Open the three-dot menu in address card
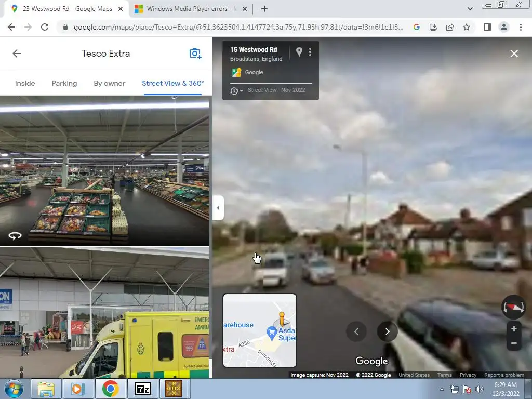532x399 pixels. point(310,52)
